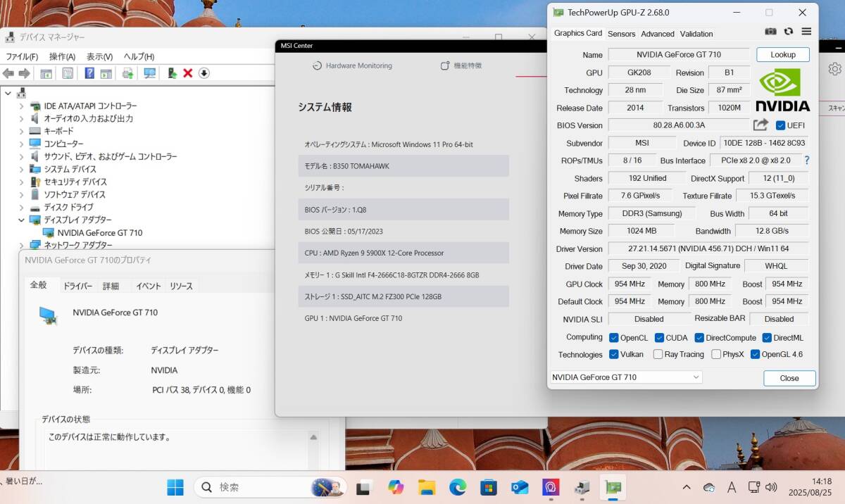
Task: Click the printer-style toolbar icon in Device Manager
Action: (x=127, y=73)
